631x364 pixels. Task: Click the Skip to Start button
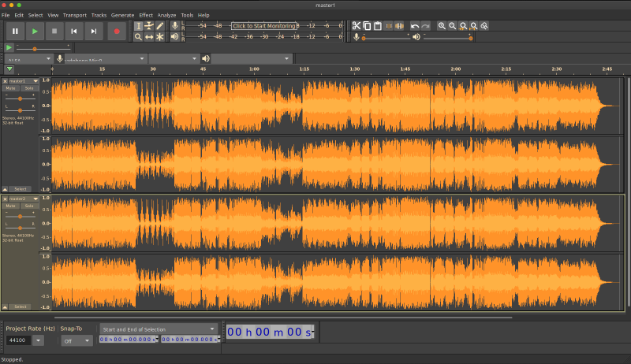point(73,31)
